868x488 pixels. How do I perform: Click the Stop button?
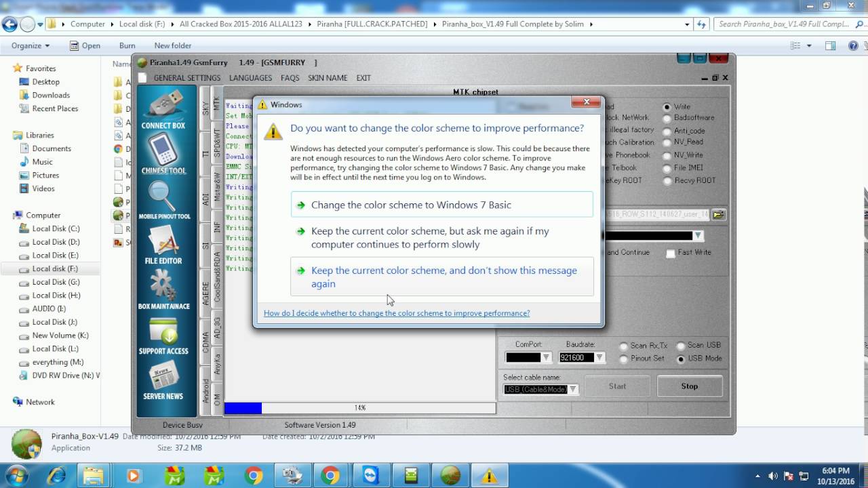click(690, 386)
